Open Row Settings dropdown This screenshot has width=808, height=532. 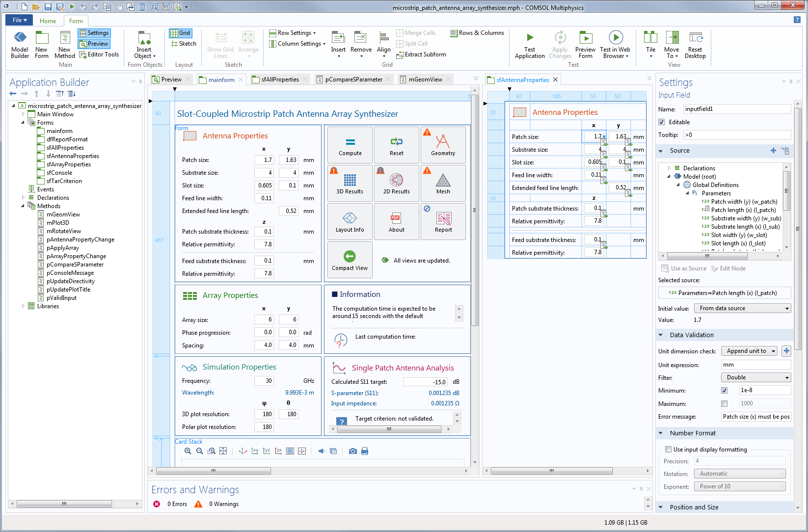293,33
